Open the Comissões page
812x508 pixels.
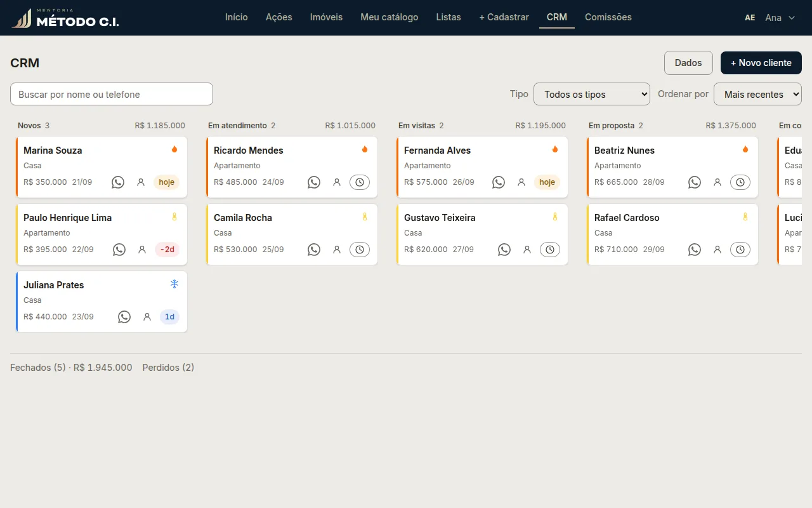[x=608, y=17]
